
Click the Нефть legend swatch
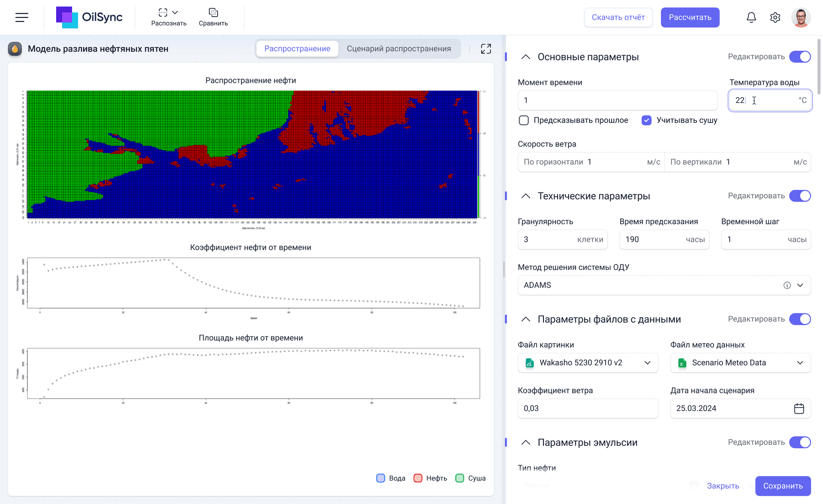[x=418, y=478]
